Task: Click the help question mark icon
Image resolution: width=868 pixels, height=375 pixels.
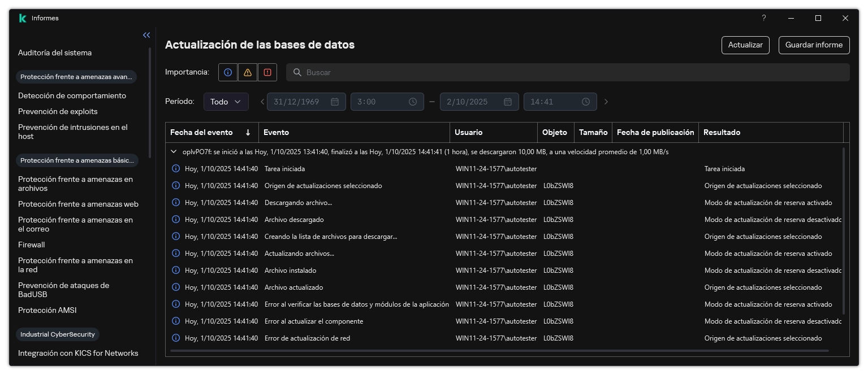Action: (x=763, y=18)
